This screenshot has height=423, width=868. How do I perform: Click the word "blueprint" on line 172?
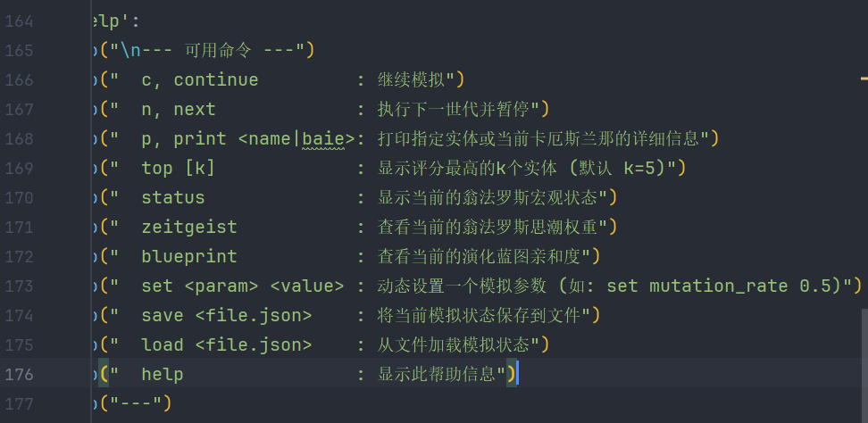pos(188,256)
